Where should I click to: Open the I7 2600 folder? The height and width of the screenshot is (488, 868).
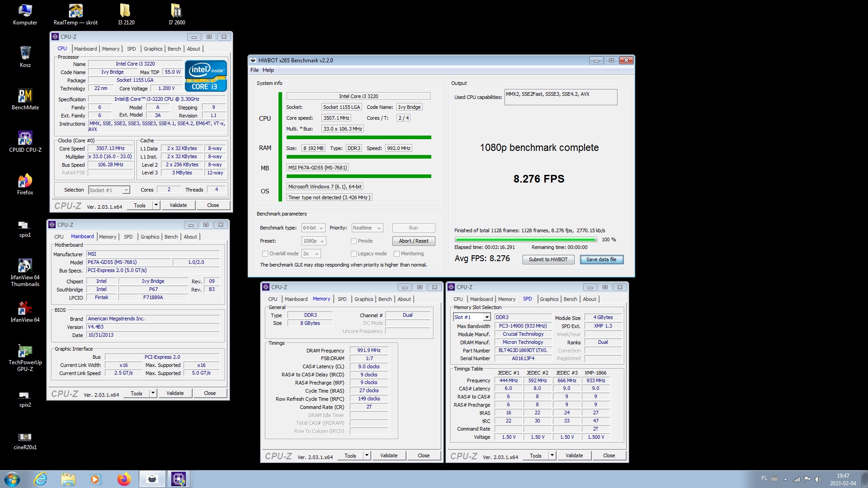(177, 14)
